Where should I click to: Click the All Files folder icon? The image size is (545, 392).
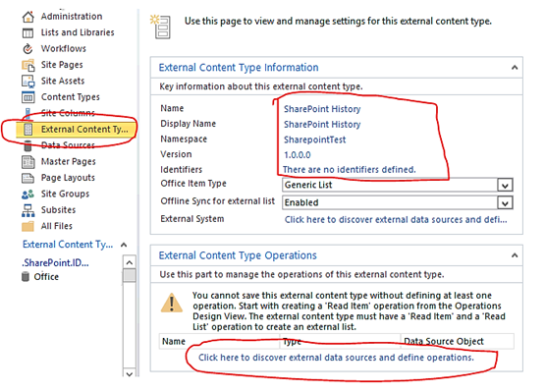click(28, 226)
